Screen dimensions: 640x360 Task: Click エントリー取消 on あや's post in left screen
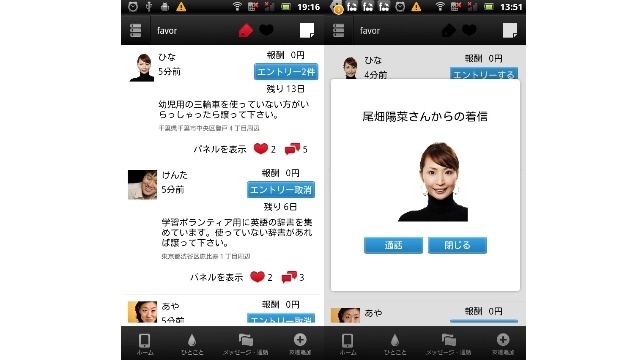tap(281, 319)
